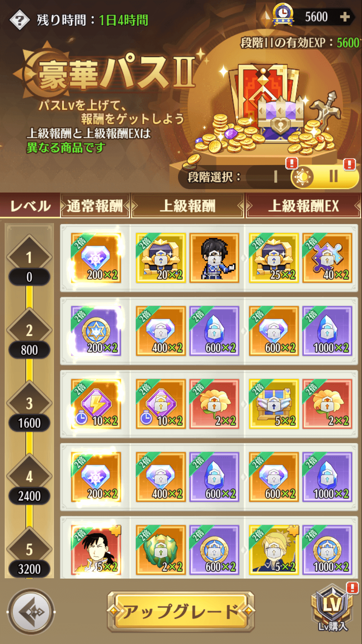Claim level 1 diamond 200×2 reward
Viewport: 362px width, 644px height.
point(96,258)
